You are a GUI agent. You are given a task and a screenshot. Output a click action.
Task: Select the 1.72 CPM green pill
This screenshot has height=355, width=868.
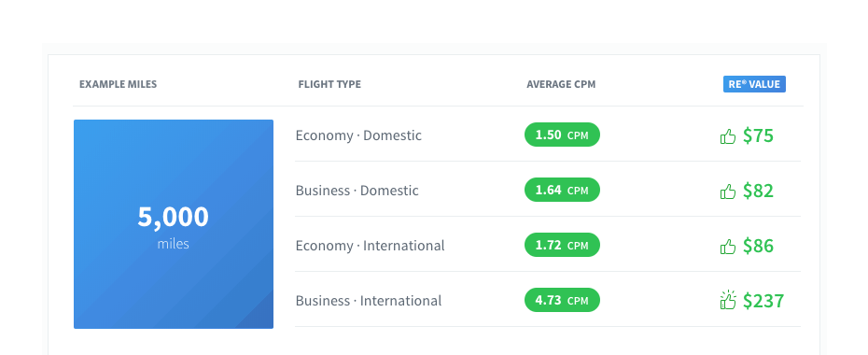562,245
